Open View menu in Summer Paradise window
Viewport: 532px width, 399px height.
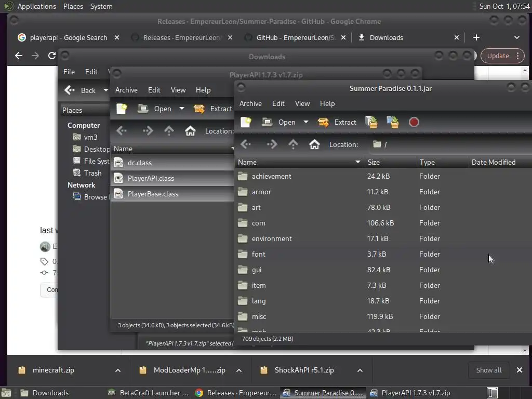click(302, 103)
